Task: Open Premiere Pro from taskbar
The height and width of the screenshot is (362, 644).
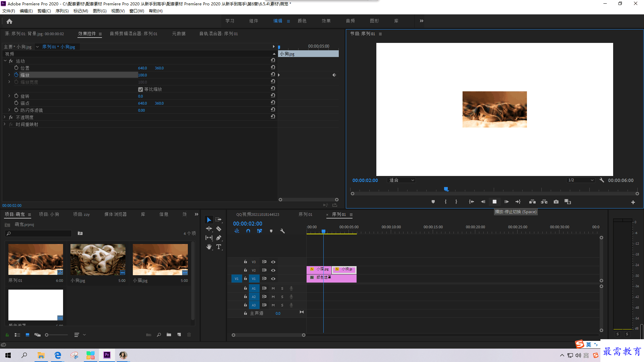Action: click(107, 355)
